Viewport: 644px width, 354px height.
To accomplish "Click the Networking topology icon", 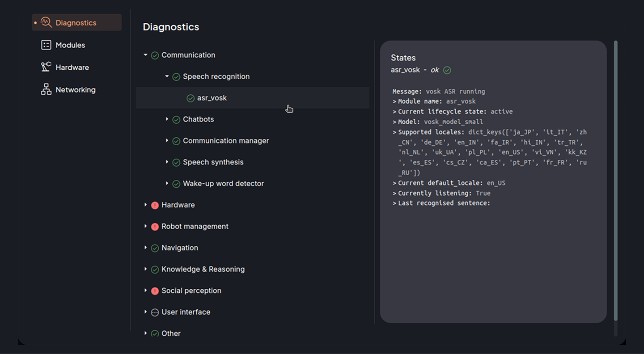I will (46, 89).
